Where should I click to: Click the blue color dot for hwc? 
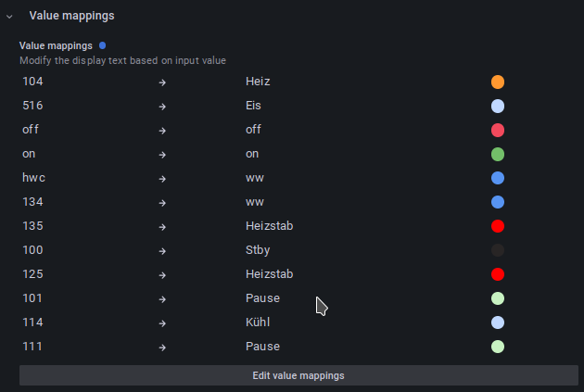pyautogui.click(x=498, y=178)
